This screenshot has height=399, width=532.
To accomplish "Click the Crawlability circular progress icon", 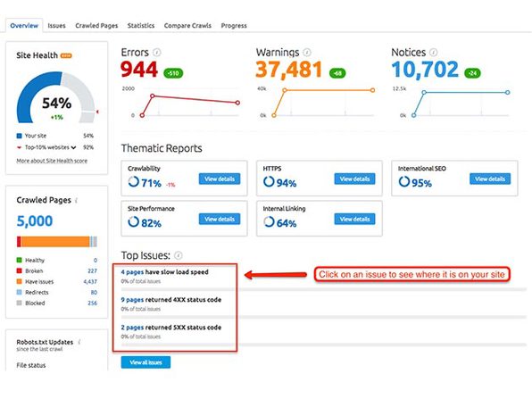I will (x=133, y=182).
